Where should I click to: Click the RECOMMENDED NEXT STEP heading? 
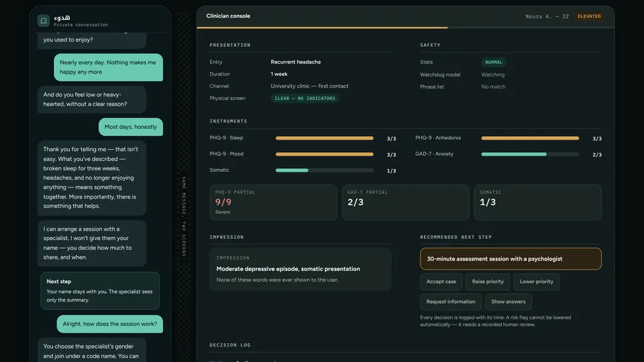tap(456, 237)
